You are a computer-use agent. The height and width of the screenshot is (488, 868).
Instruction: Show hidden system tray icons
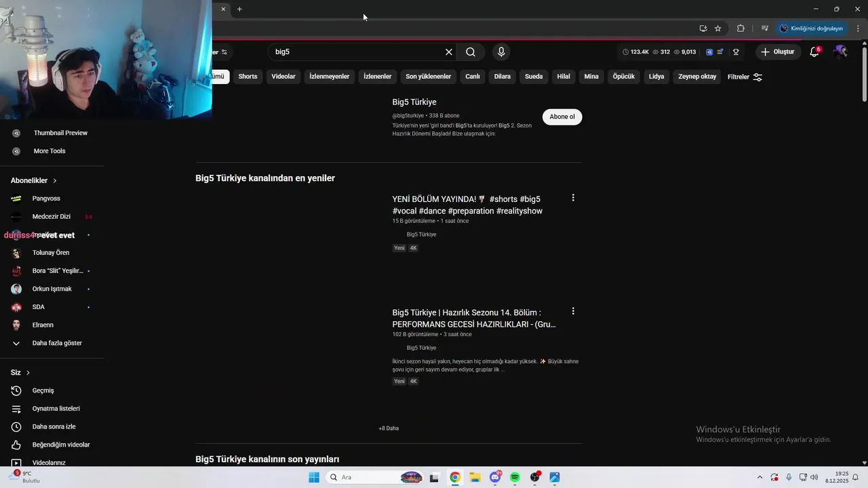click(x=759, y=477)
